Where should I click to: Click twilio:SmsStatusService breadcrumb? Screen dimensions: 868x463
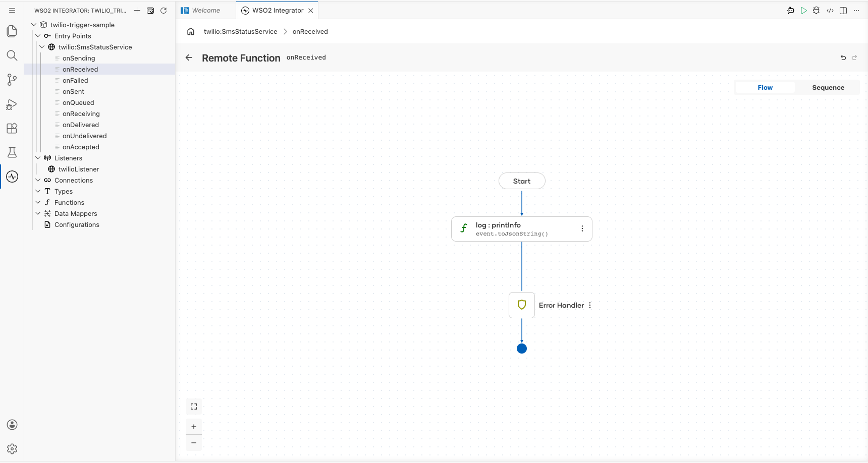point(240,31)
